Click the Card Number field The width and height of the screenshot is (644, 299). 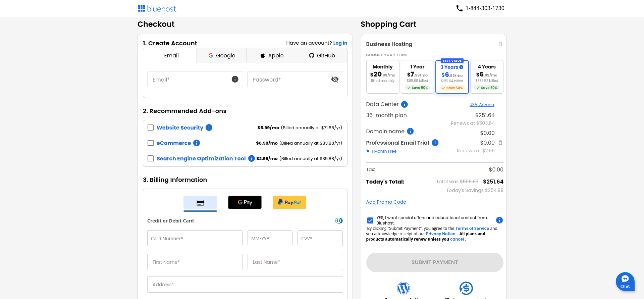(x=195, y=238)
